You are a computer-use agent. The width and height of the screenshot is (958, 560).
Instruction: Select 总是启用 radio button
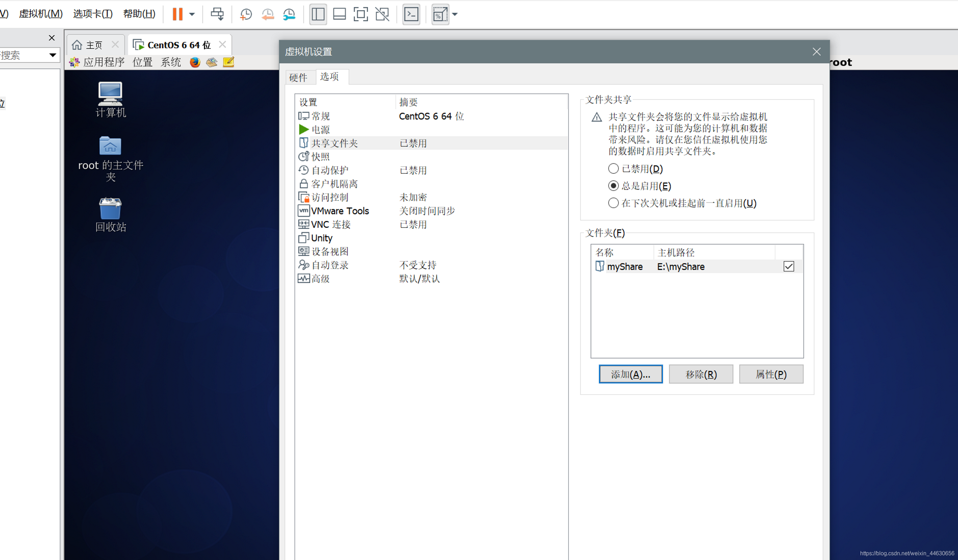point(612,186)
